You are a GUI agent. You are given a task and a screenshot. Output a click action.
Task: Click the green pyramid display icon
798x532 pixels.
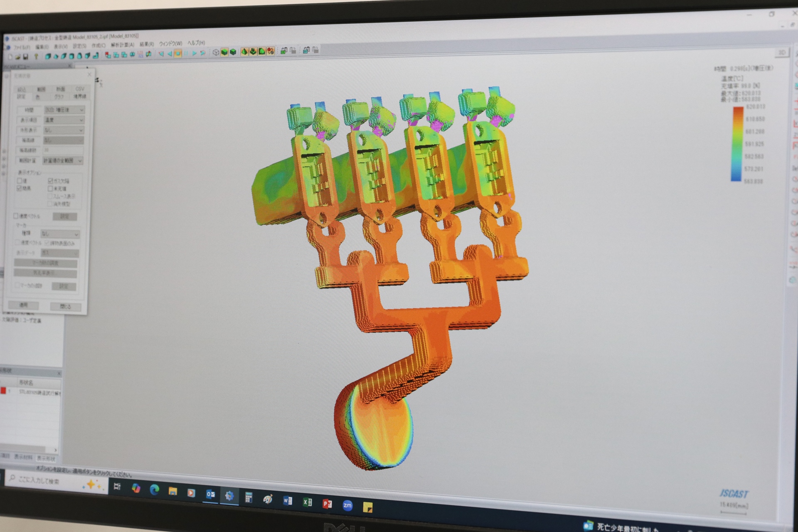click(x=244, y=52)
